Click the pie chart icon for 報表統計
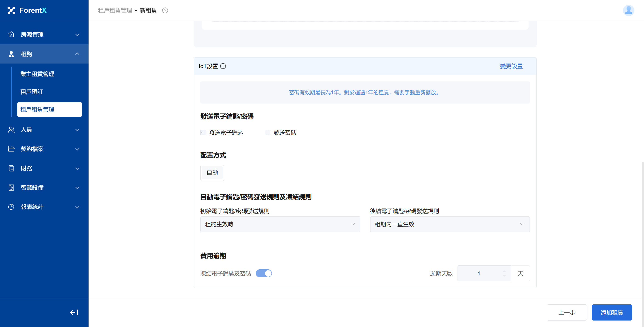 click(x=11, y=207)
